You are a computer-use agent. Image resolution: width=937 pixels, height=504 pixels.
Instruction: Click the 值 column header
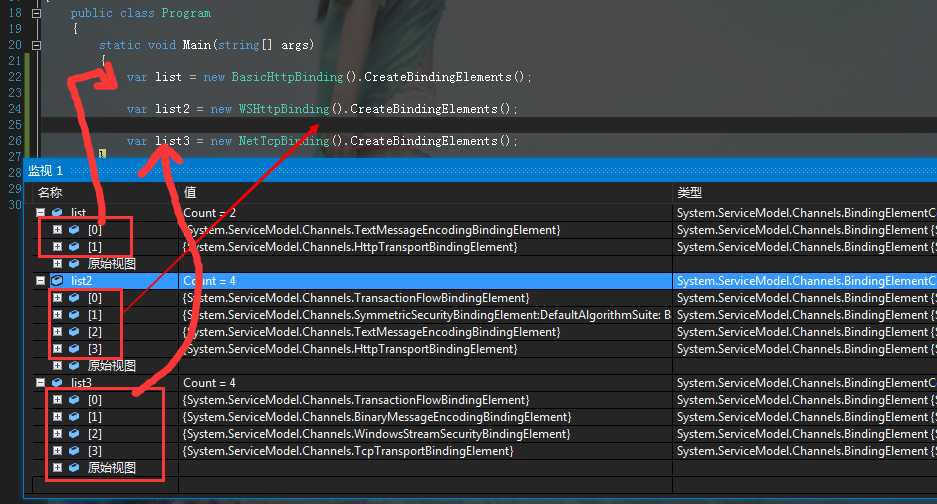pyautogui.click(x=190, y=193)
